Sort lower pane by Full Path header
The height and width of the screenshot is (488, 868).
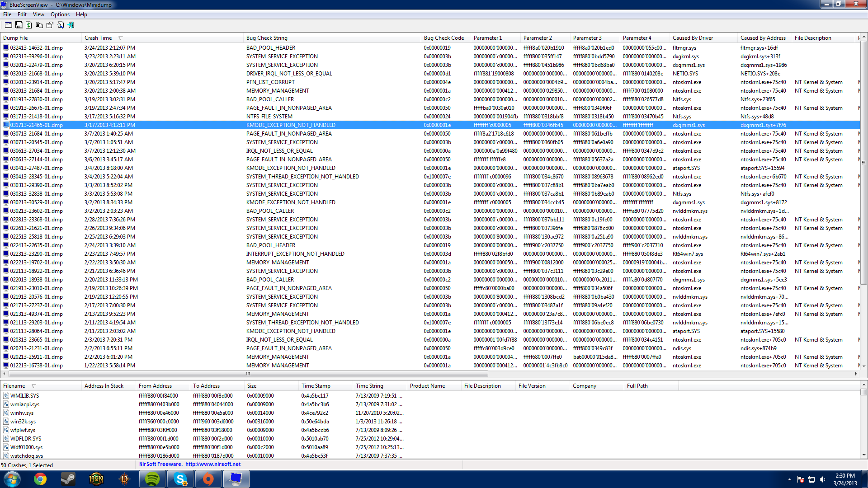[x=651, y=386]
